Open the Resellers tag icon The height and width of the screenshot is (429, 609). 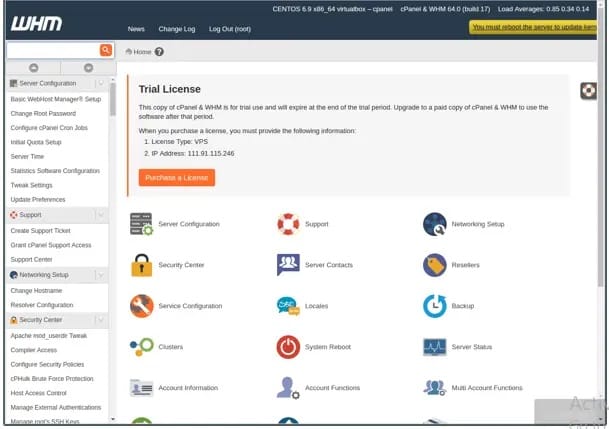435,265
